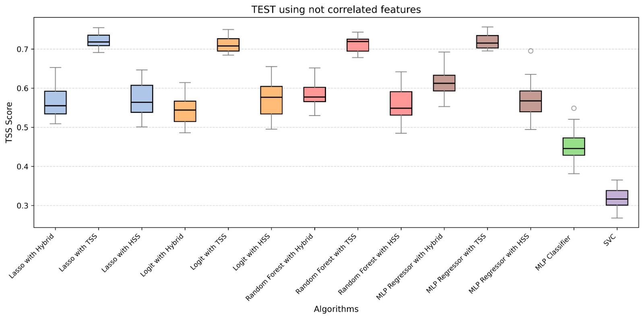Click the 0.3 y-axis tick label
644x319 pixels.
click(x=22, y=206)
